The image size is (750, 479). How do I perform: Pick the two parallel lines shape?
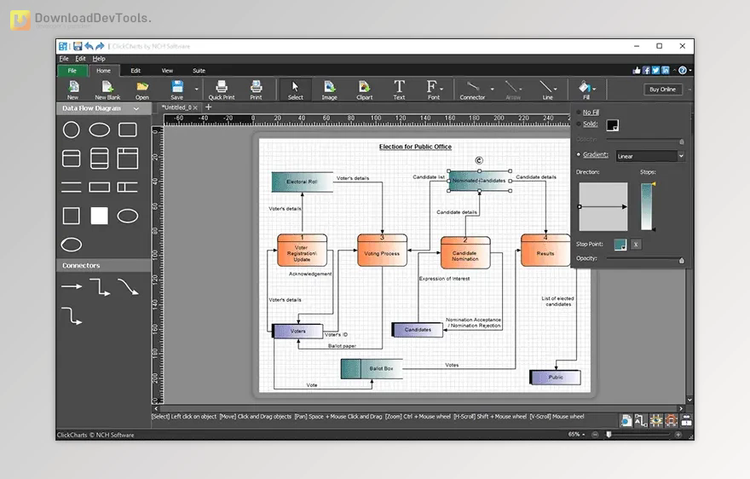tap(71, 187)
